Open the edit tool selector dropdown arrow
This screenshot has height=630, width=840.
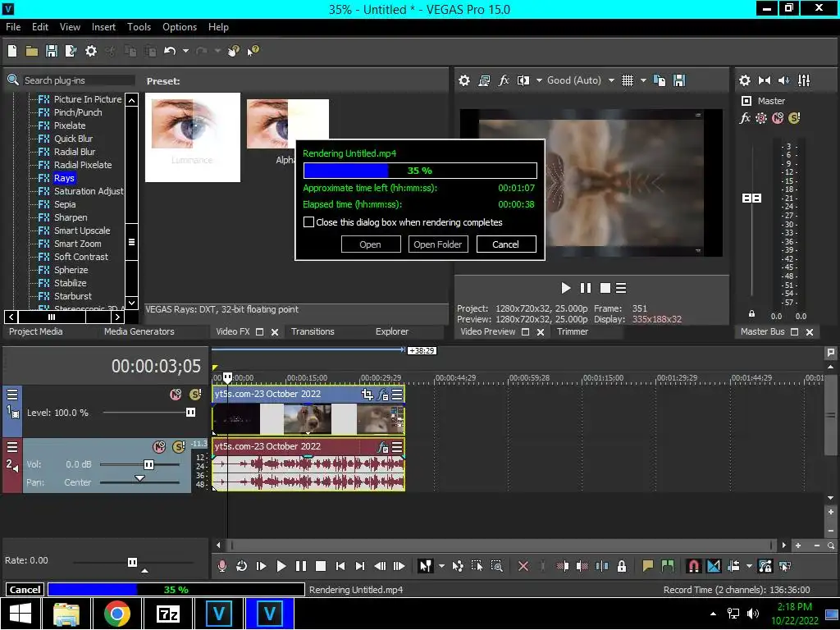[441, 566]
